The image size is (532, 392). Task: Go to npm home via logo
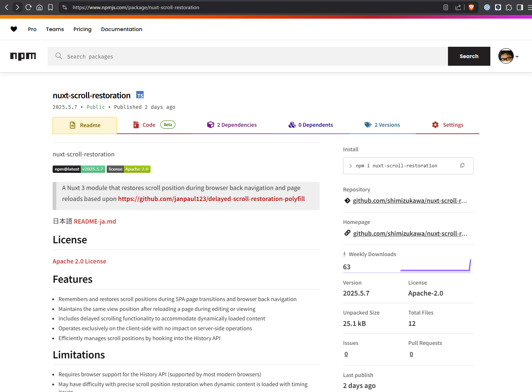pyautogui.click(x=23, y=56)
